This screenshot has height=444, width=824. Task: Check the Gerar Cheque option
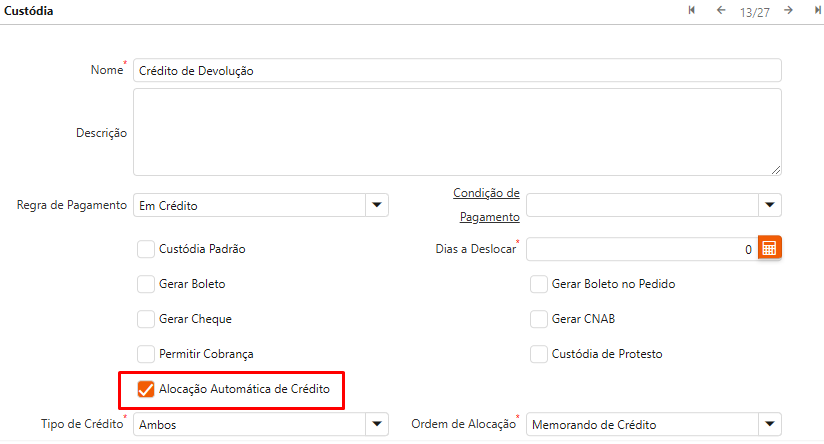point(146,319)
